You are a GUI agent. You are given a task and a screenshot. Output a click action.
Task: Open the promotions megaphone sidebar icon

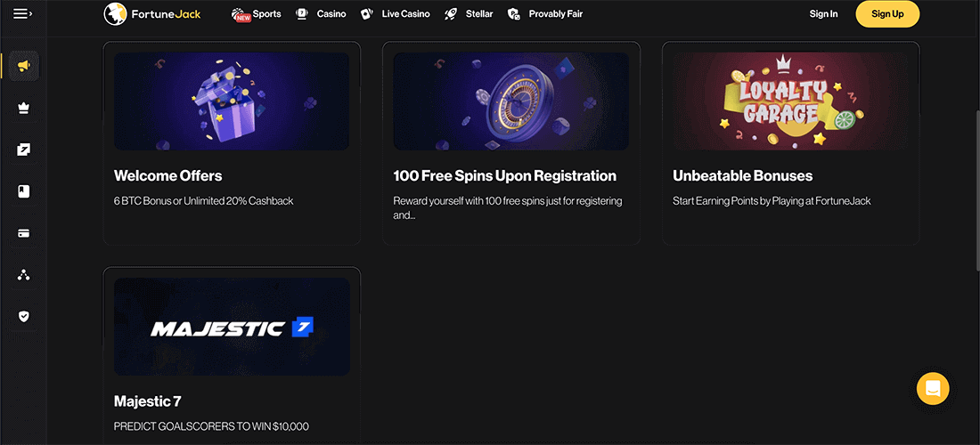point(24,66)
